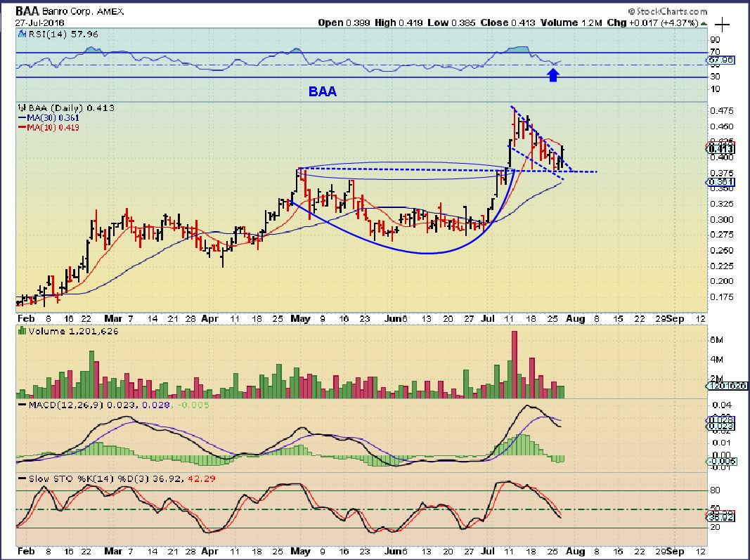Click the 'MA(30) 0.361' legend entry
The image size is (750, 560).
(x=53, y=117)
